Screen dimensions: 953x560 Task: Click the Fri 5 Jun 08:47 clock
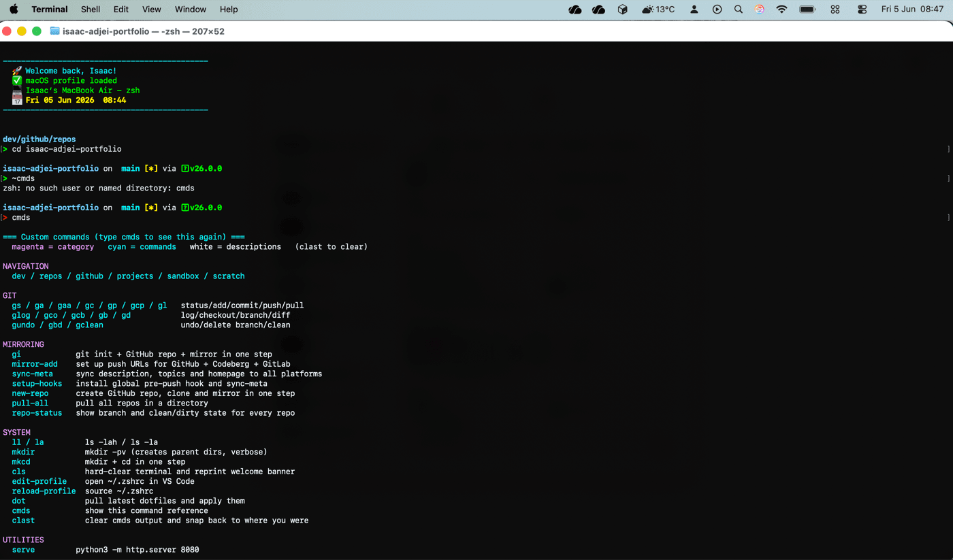coord(912,10)
